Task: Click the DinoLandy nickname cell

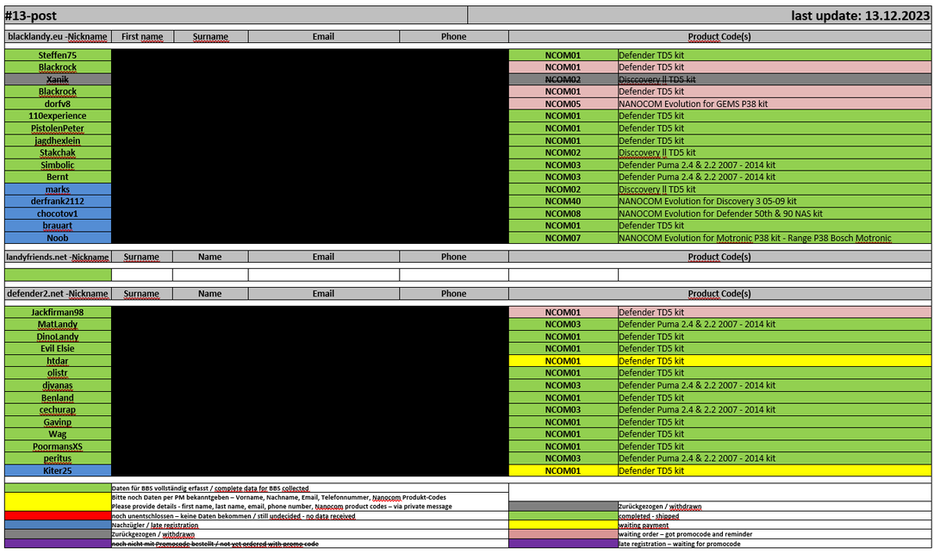Action: click(x=58, y=337)
